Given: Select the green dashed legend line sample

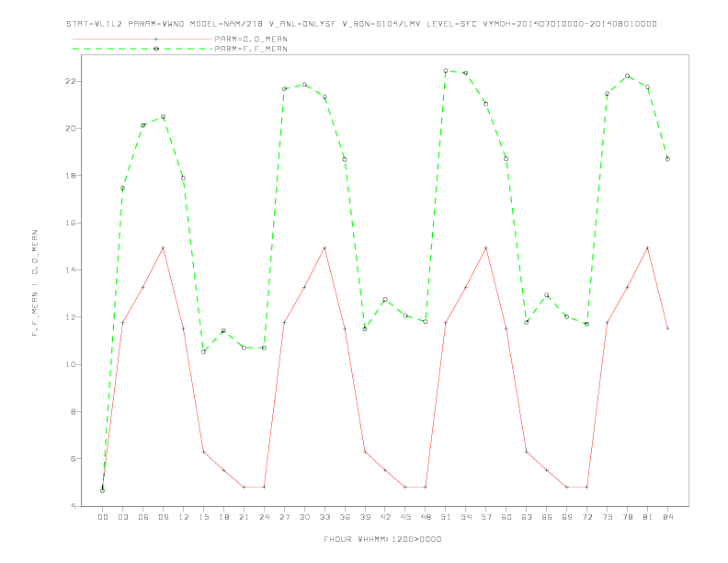Looking at the screenshot, I should click(142, 49).
